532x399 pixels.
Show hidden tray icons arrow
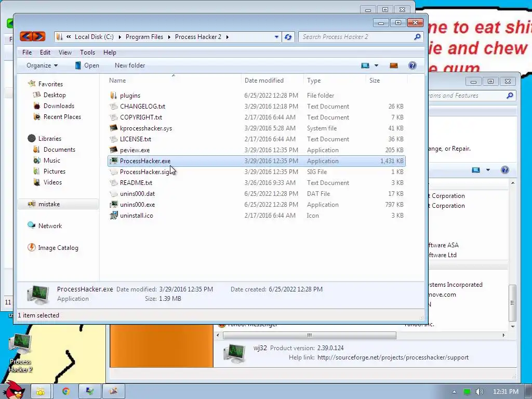tap(454, 392)
